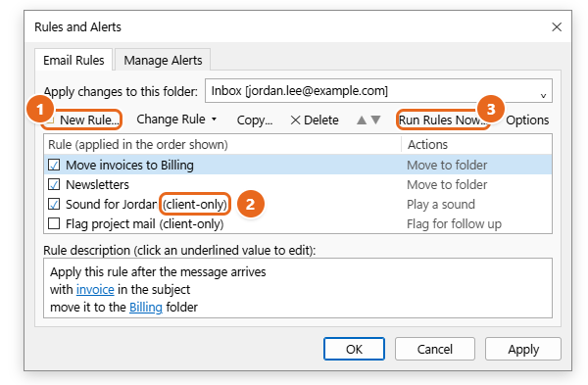Click the Rule (applied in order shown) header
The width and height of the screenshot is (588, 385).
(222, 144)
